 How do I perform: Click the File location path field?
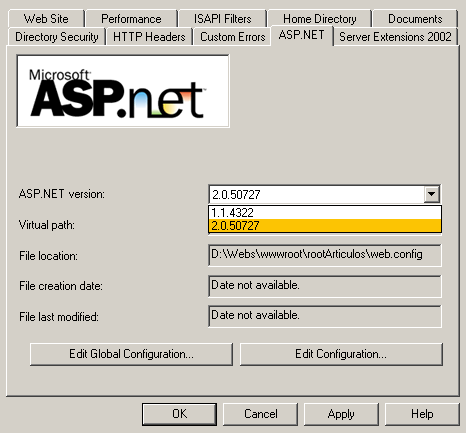click(325, 255)
